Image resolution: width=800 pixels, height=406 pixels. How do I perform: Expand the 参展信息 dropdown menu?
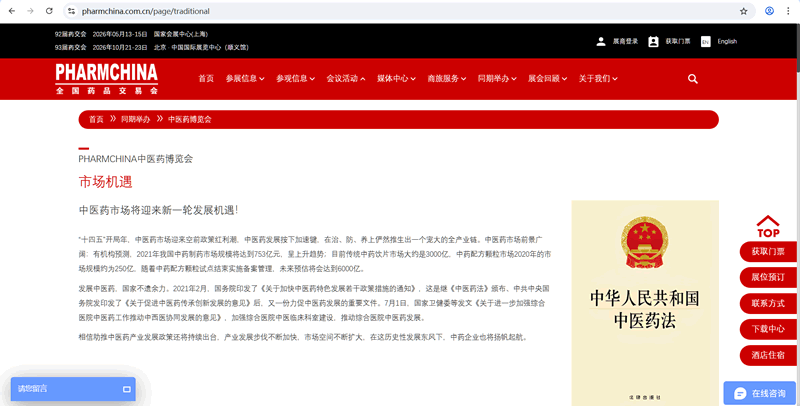(x=243, y=79)
